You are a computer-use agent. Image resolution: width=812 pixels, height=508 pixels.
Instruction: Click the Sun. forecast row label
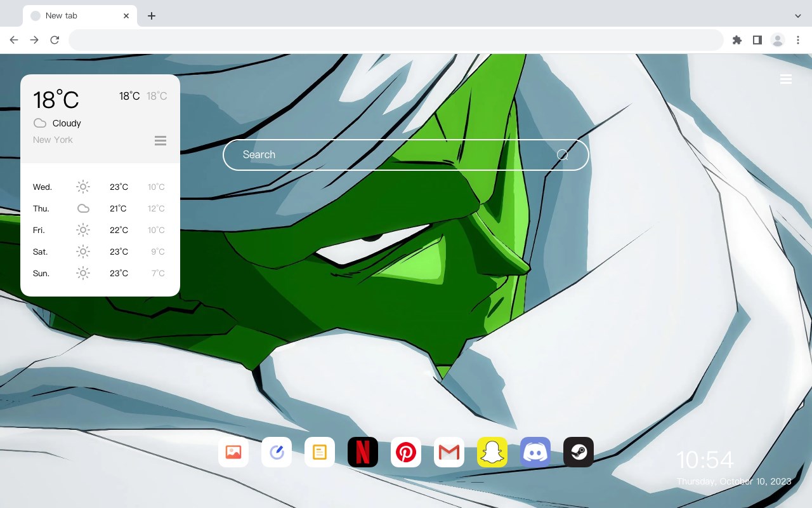point(41,273)
